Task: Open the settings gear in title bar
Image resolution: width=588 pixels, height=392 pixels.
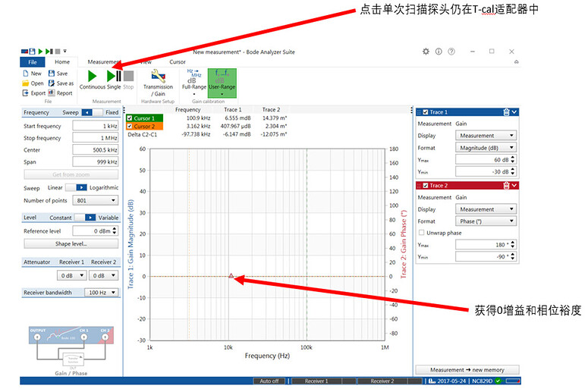Action: (426, 52)
